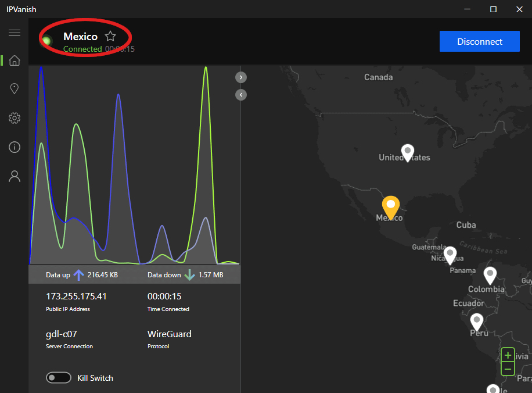Open Settings gear icon

[15, 118]
